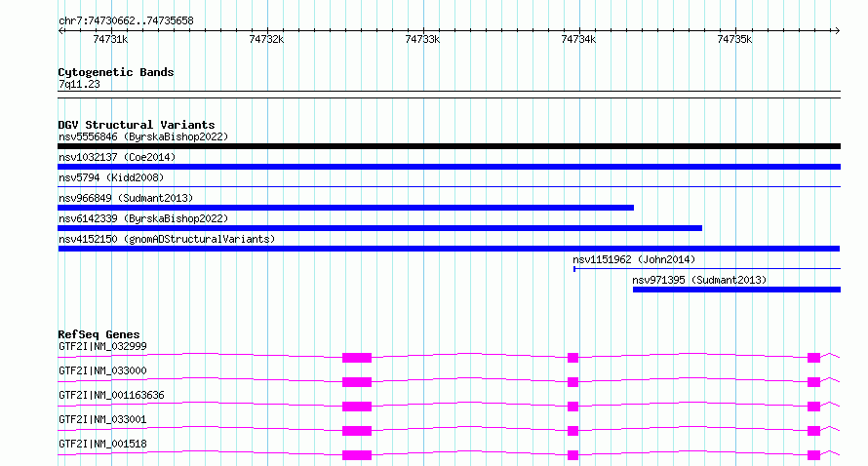Click the wide exon of NM_032999

click(357, 358)
